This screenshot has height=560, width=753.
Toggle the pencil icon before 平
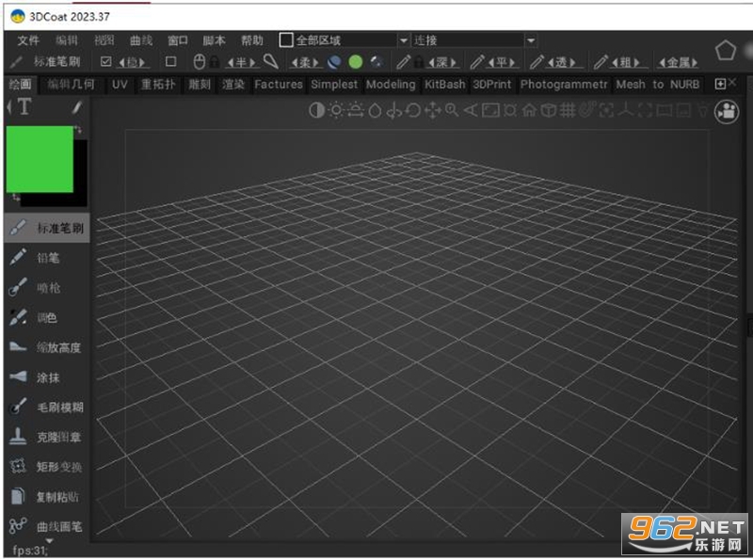(x=477, y=61)
